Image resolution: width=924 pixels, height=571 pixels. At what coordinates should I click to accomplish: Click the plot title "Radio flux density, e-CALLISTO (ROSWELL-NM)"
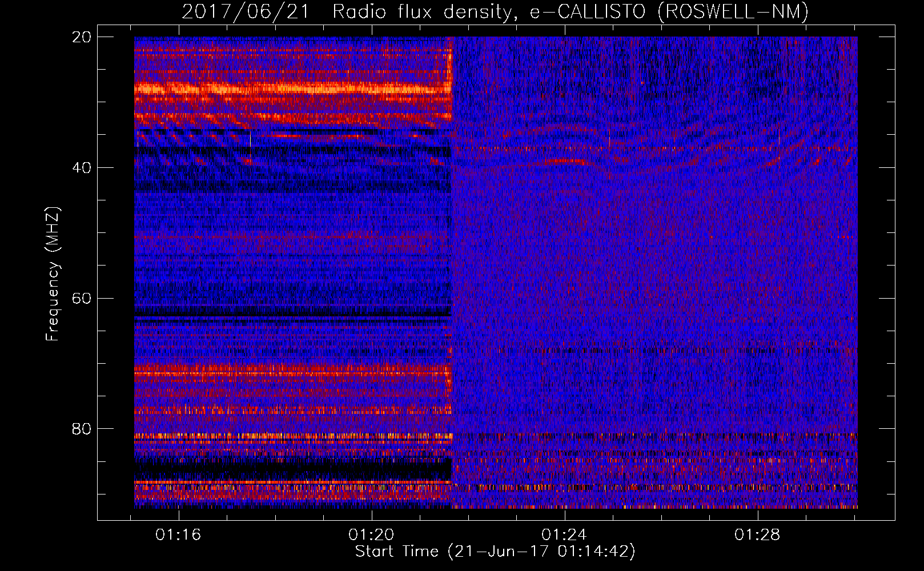pyautogui.click(x=571, y=11)
